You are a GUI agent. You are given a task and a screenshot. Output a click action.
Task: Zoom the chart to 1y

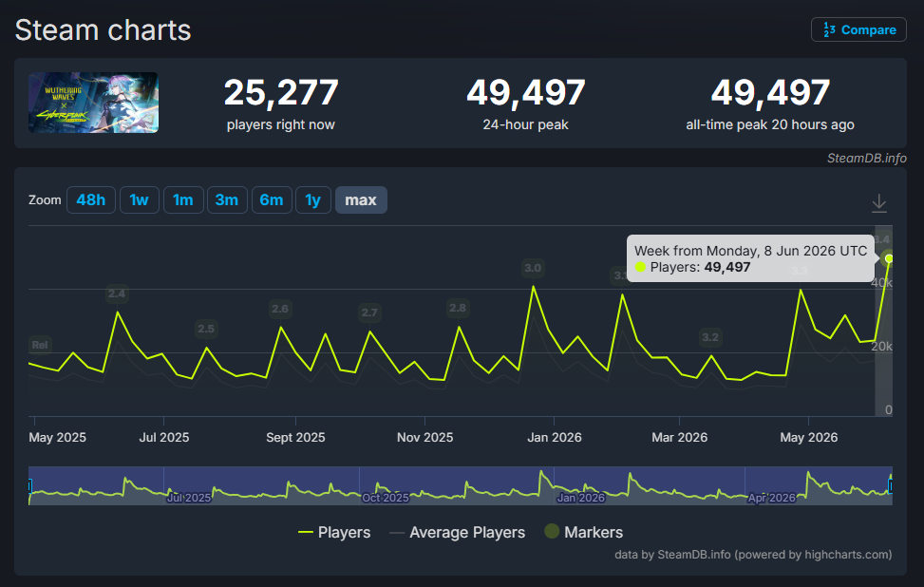click(313, 199)
